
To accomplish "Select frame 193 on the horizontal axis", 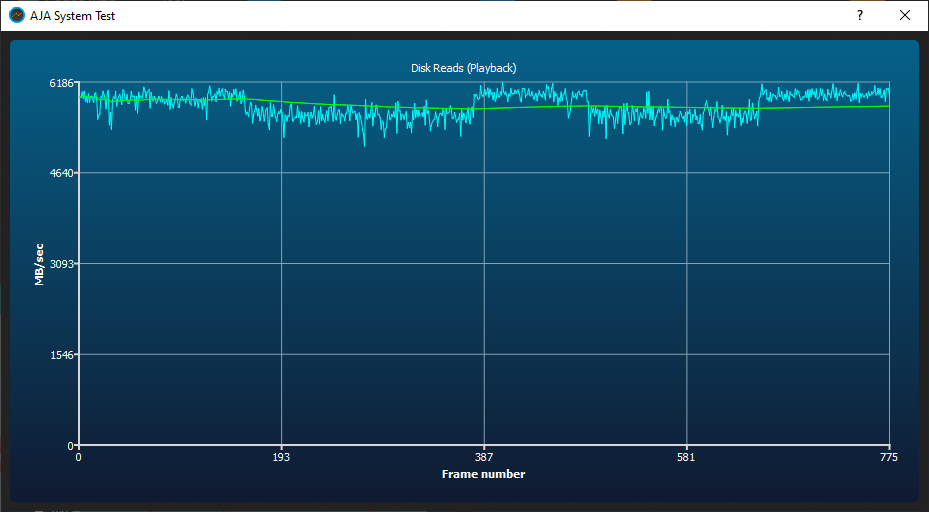I will (282, 458).
